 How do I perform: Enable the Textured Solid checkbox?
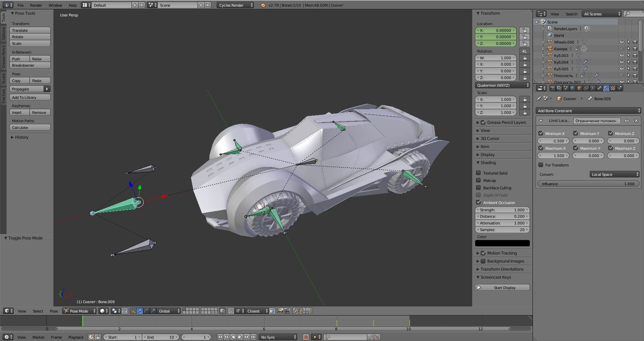tap(478, 173)
